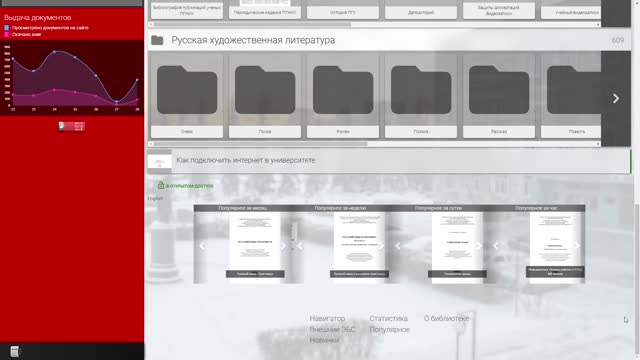The image size is (640, 360).
Task: Click the folder row horizontal scrollbar
Action: (x=375, y=144)
